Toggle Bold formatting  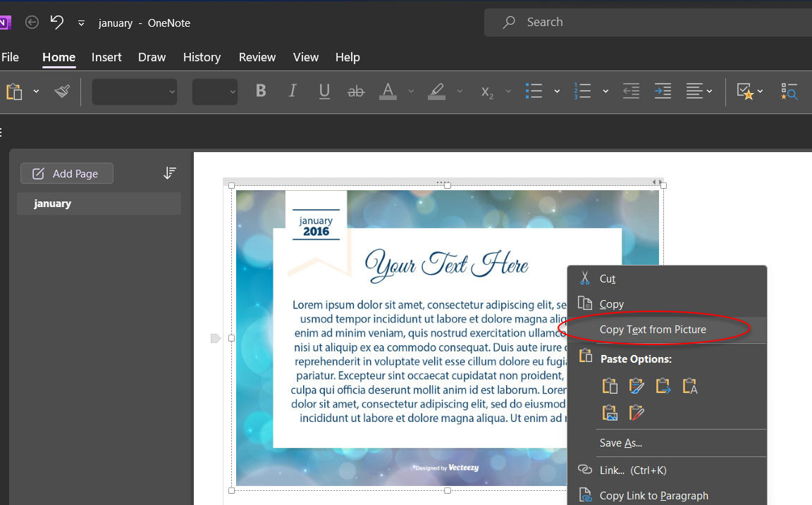coord(261,92)
